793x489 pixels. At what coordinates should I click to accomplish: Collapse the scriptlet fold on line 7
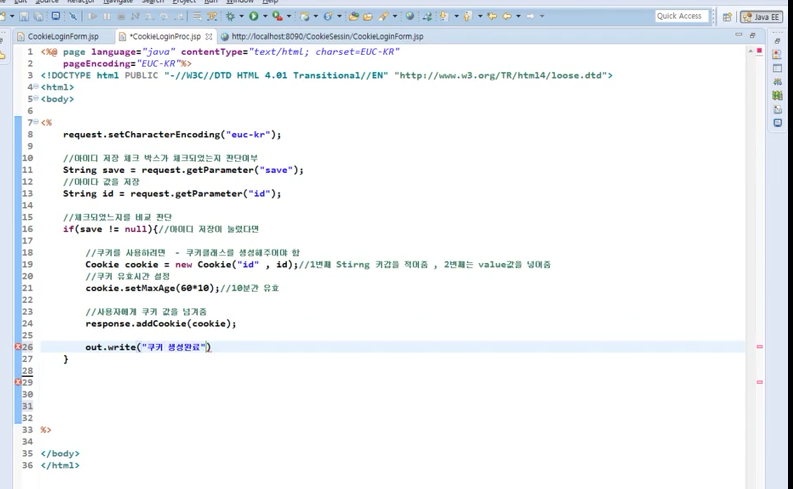pyautogui.click(x=36, y=122)
